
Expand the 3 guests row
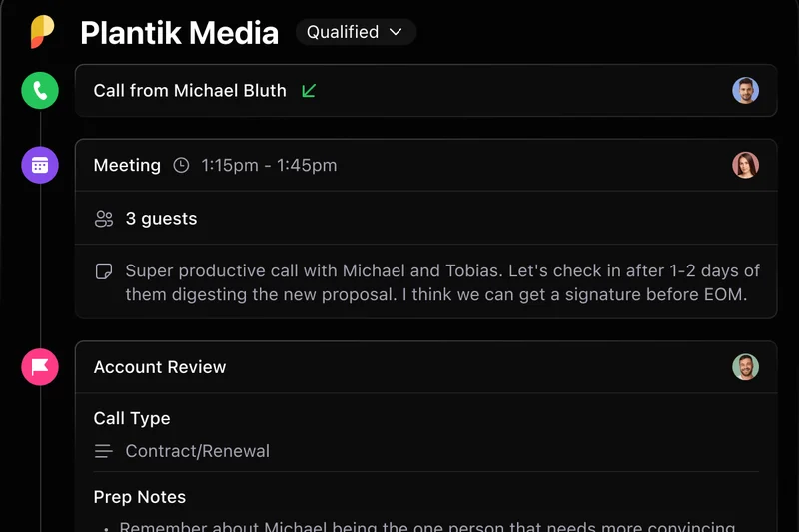click(161, 219)
